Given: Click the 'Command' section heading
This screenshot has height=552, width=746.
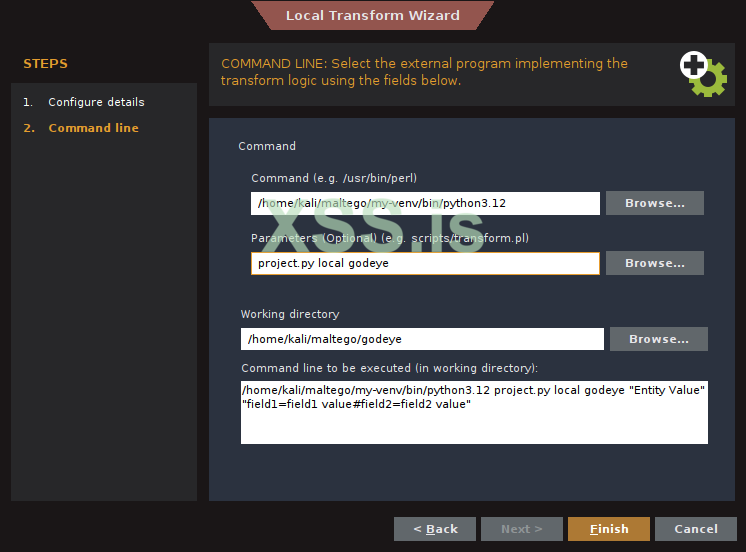Looking at the screenshot, I should point(267,146).
